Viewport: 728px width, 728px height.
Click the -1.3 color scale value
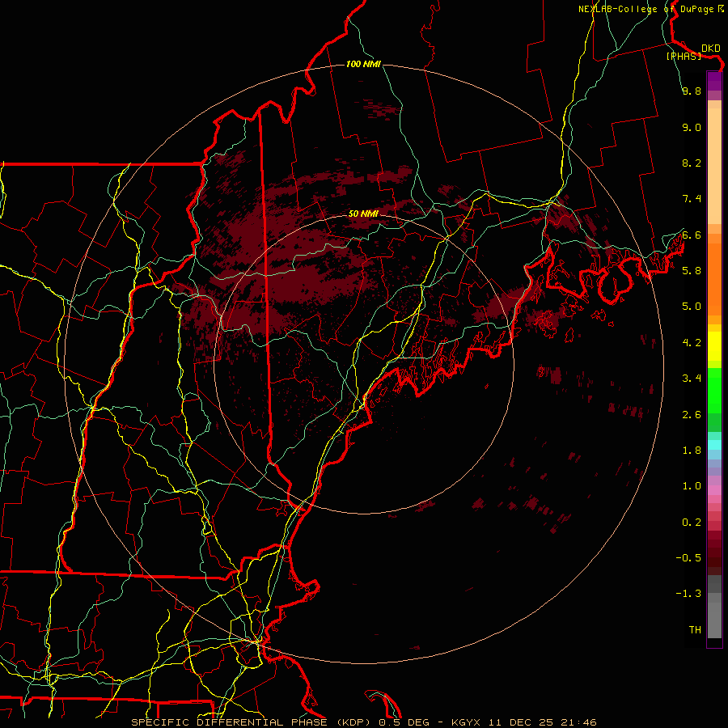point(688,594)
